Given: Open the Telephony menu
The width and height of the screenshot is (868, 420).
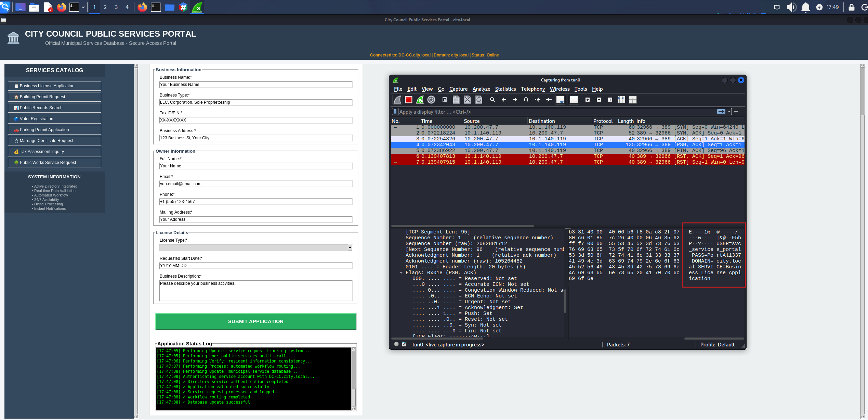Looking at the screenshot, I should point(532,89).
